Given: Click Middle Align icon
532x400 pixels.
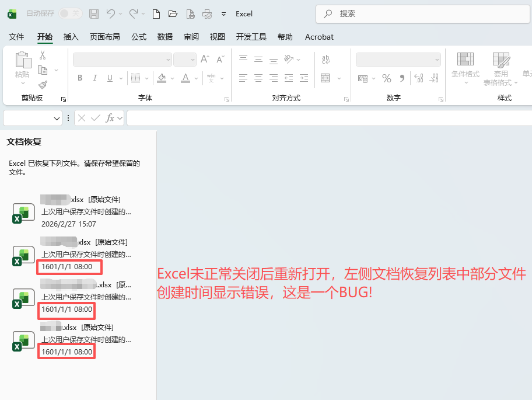Looking at the screenshot, I should (x=258, y=59).
